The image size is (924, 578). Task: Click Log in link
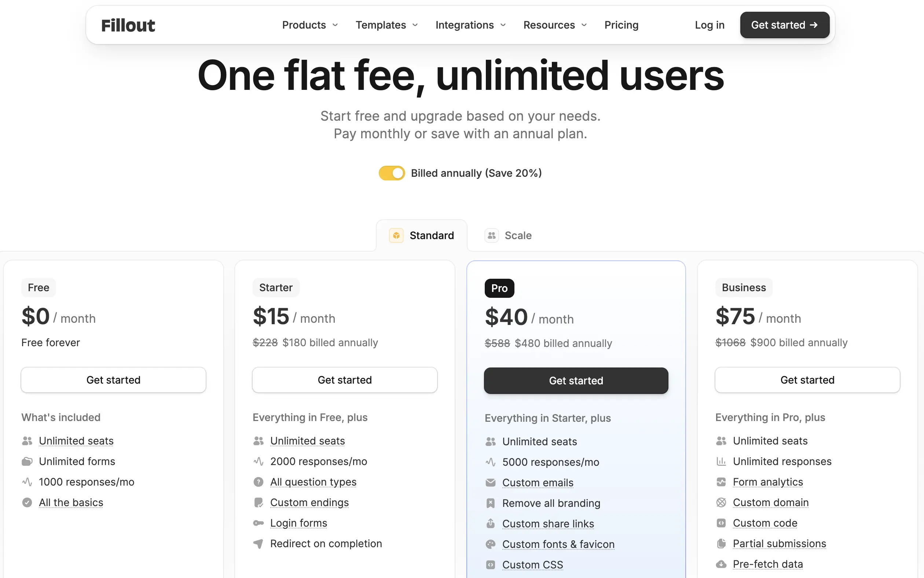tap(709, 25)
